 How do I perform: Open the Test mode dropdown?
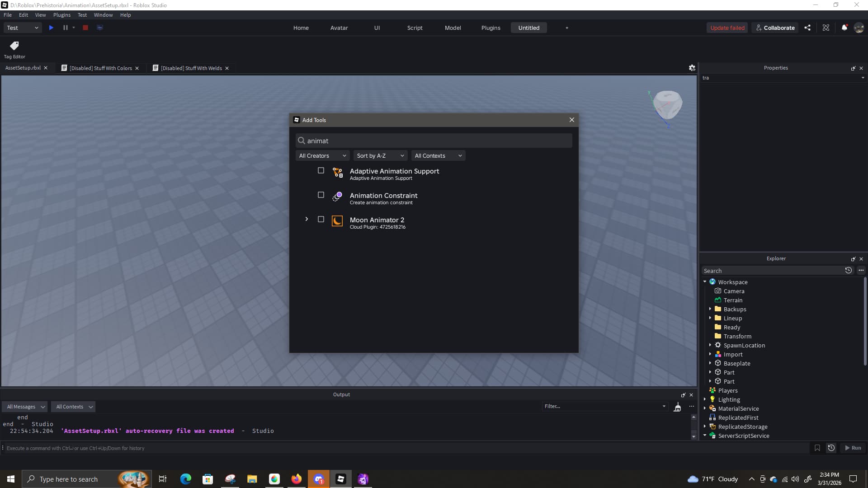click(x=23, y=28)
